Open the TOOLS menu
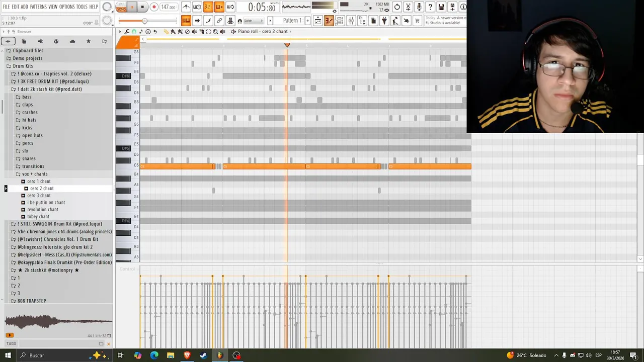This screenshot has height=362, width=644. pyautogui.click(x=82, y=7)
